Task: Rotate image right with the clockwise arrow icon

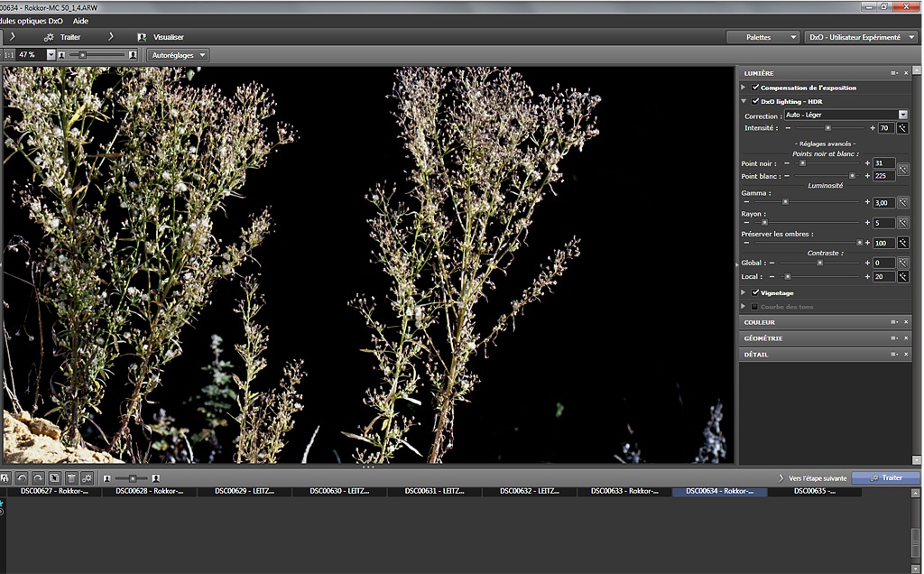Action: [x=38, y=478]
